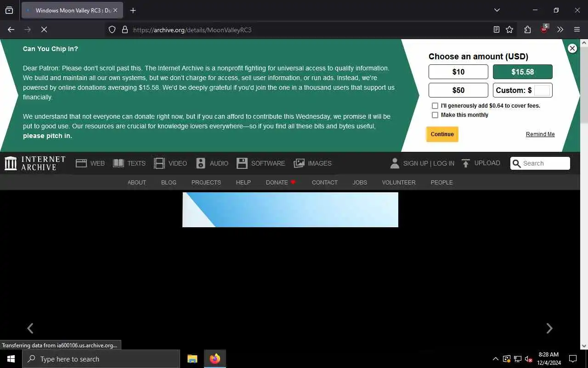Open the ABOUT menu item
This screenshot has height=368, width=588.
137,183
